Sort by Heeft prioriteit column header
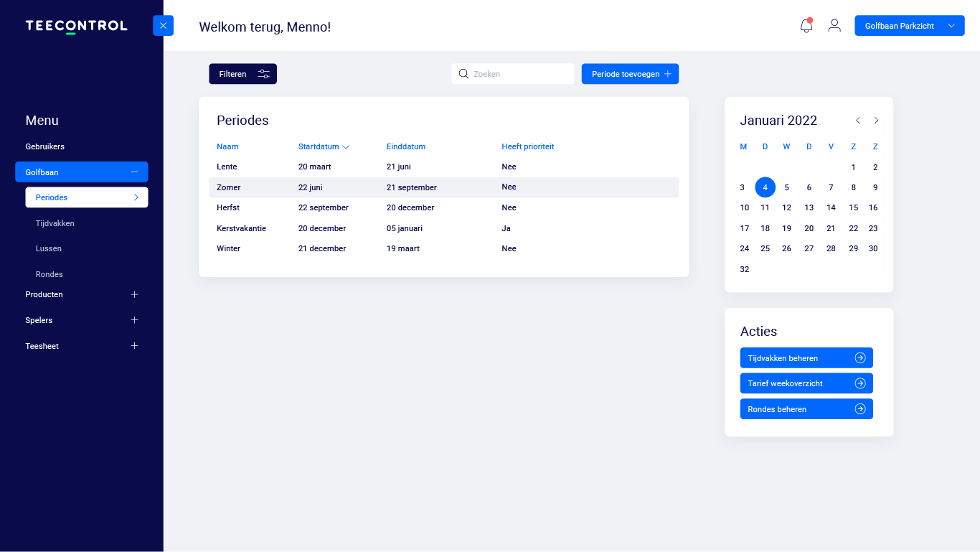Viewport: 980px width, 552px height. coord(527,146)
